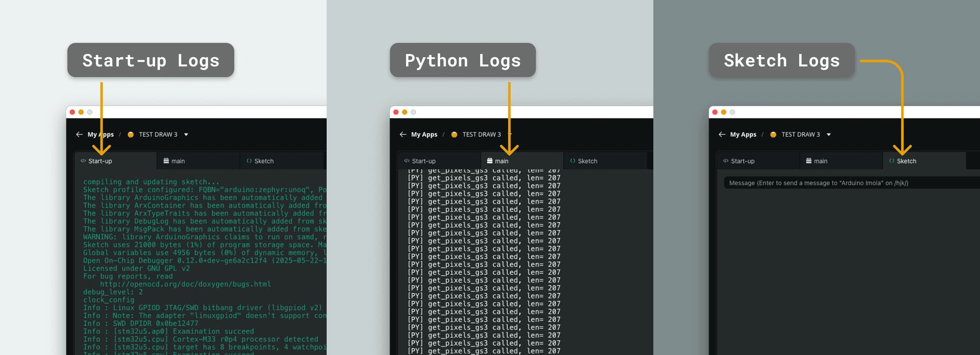Click the orange app emoji in the Python Logs window
The width and height of the screenshot is (980, 355).
coord(454,134)
